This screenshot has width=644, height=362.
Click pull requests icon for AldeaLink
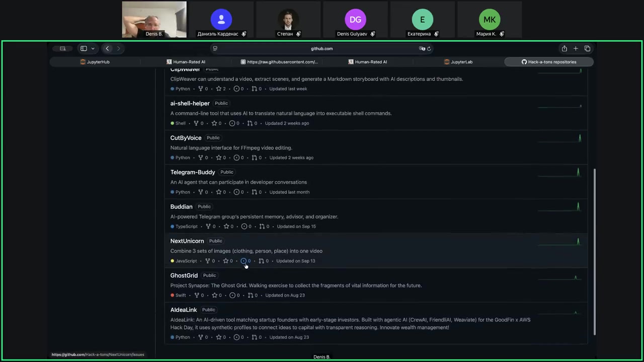coord(255,337)
